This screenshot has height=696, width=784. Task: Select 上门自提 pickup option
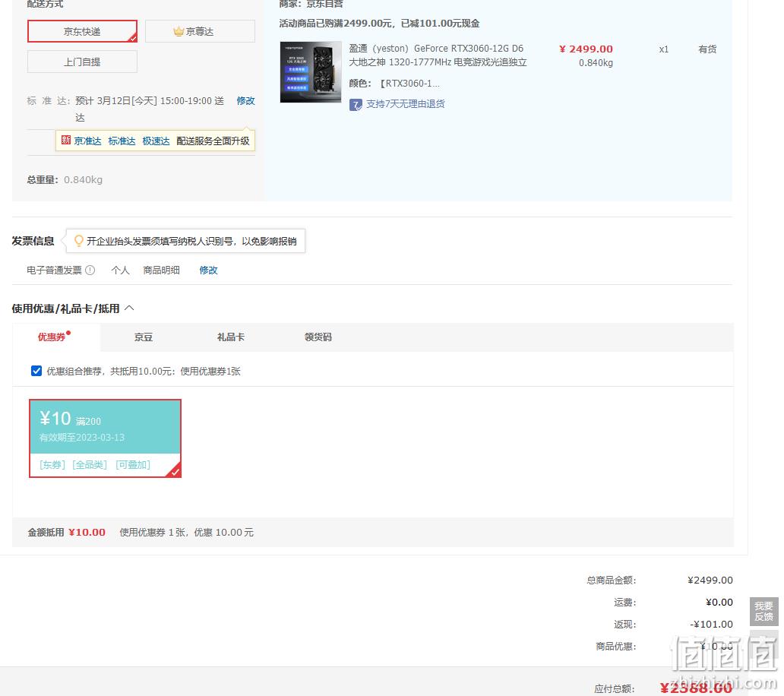82,62
